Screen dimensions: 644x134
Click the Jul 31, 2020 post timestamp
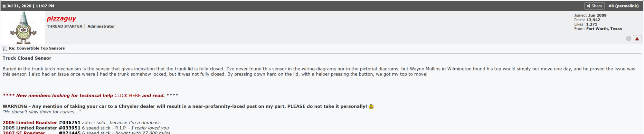pyautogui.click(x=31, y=6)
